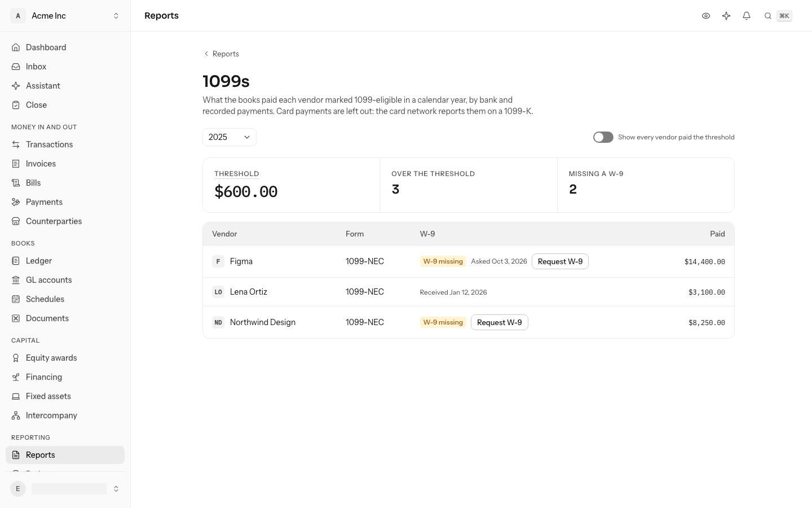Screen dimensions: 812x508
Task: Click the top bar sparkle assistant icon
Action: pyautogui.click(x=726, y=16)
